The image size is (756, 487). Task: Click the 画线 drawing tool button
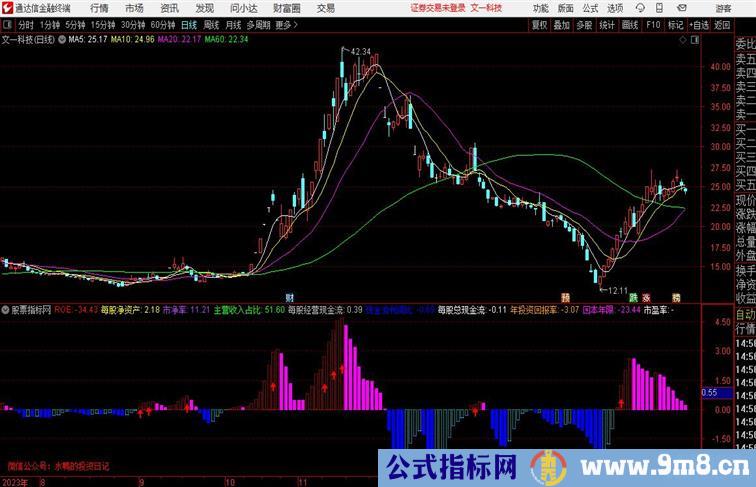(630, 25)
